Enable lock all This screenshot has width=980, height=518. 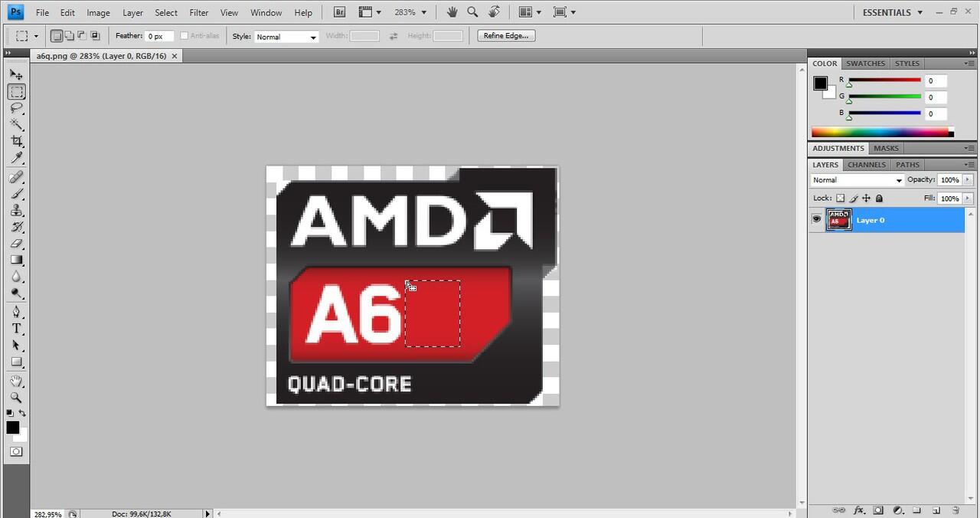[x=879, y=198]
